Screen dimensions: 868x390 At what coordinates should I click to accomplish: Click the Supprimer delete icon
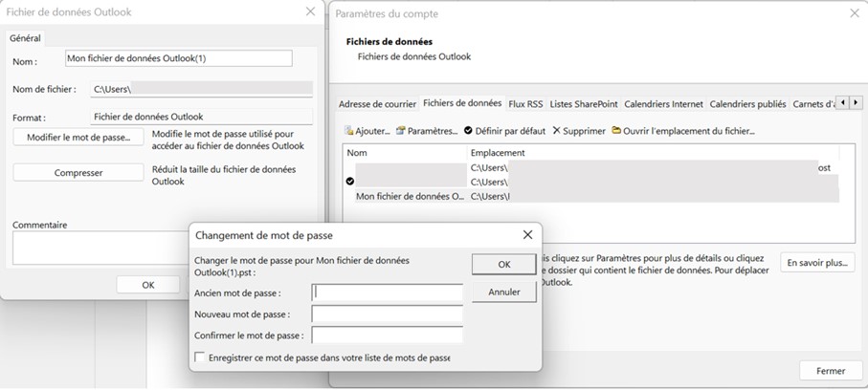point(557,130)
